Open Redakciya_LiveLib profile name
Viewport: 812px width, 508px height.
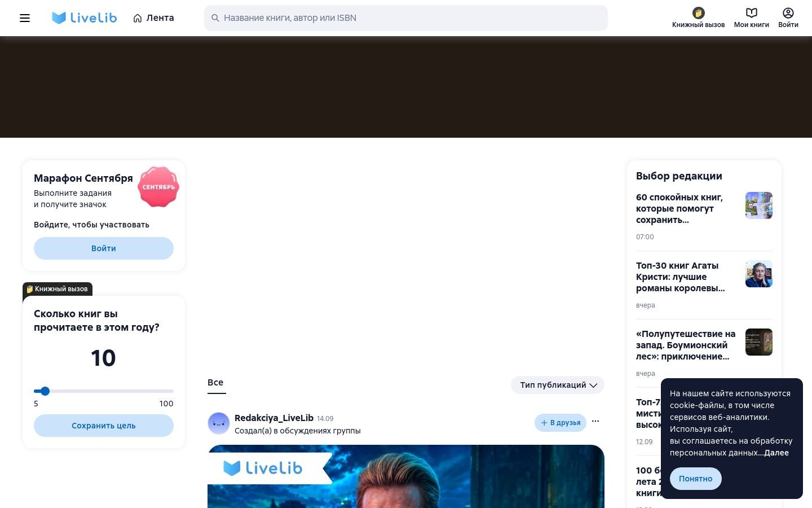(274, 418)
